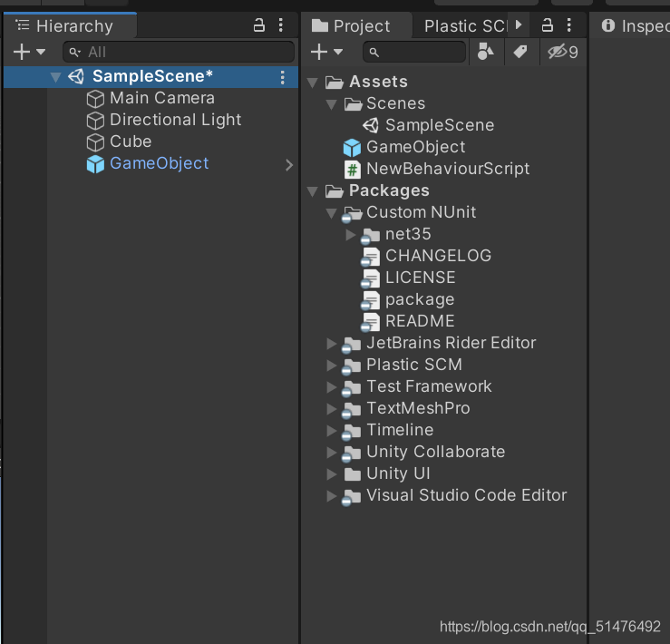Expand Visual Studio Code Editor package
The height and width of the screenshot is (644, 670).
pos(332,496)
